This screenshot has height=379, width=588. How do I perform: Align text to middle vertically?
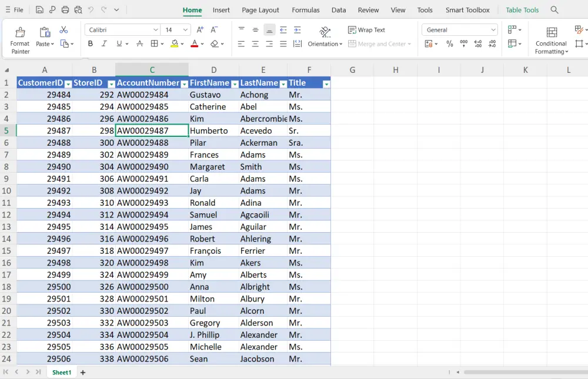click(x=255, y=29)
